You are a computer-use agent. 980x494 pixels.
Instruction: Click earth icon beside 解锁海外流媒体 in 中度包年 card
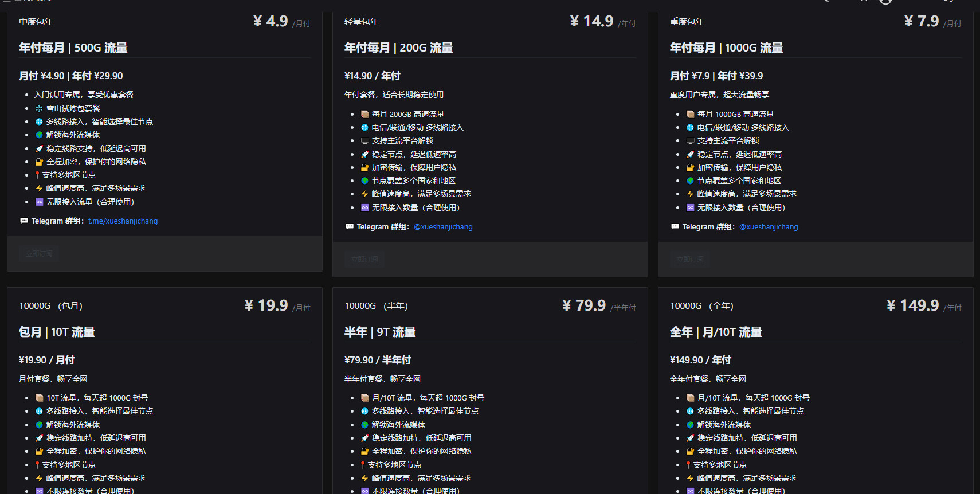tap(39, 135)
